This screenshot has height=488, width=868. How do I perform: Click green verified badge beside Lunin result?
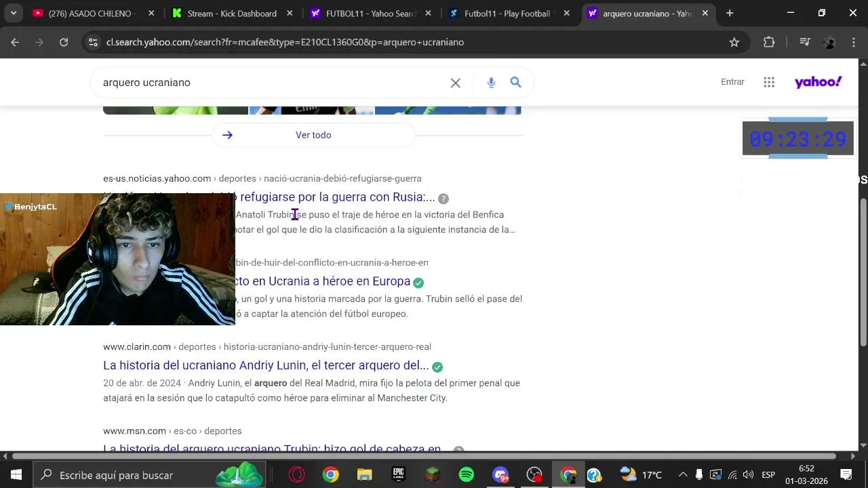[437, 367]
